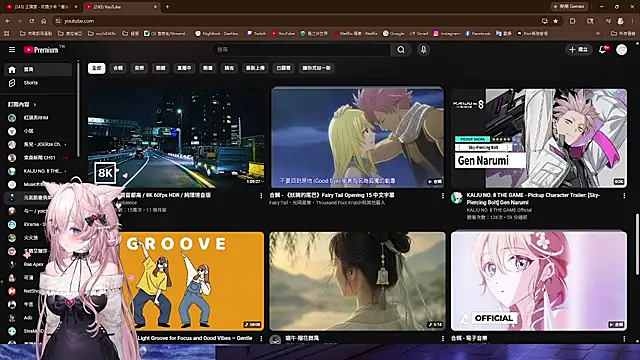Select the 動畫 filter chip

point(208,68)
